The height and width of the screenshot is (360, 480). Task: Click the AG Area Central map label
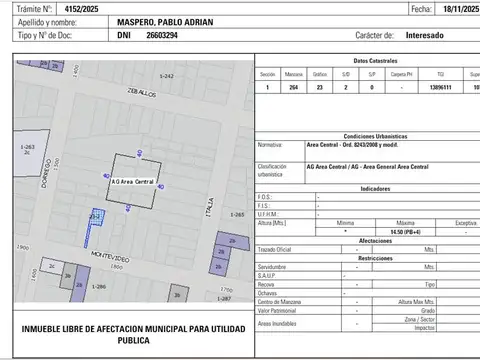click(132, 182)
